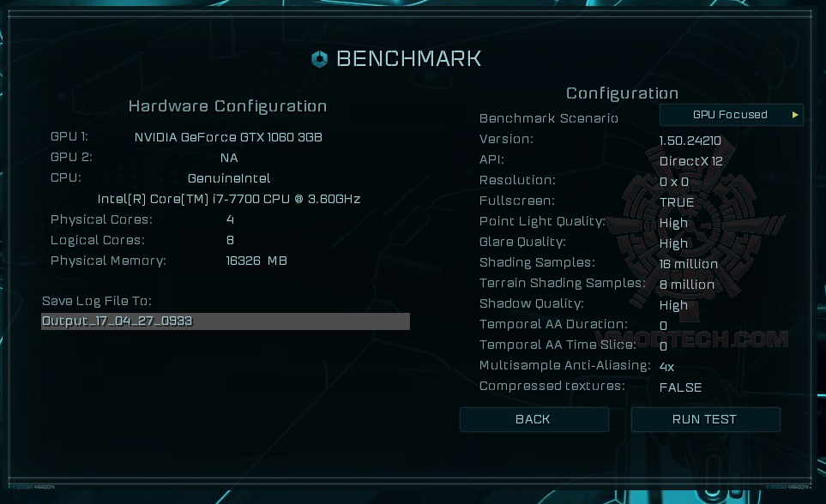
Task: Click the Shading Samples 16 million value
Action: click(688, 264)
